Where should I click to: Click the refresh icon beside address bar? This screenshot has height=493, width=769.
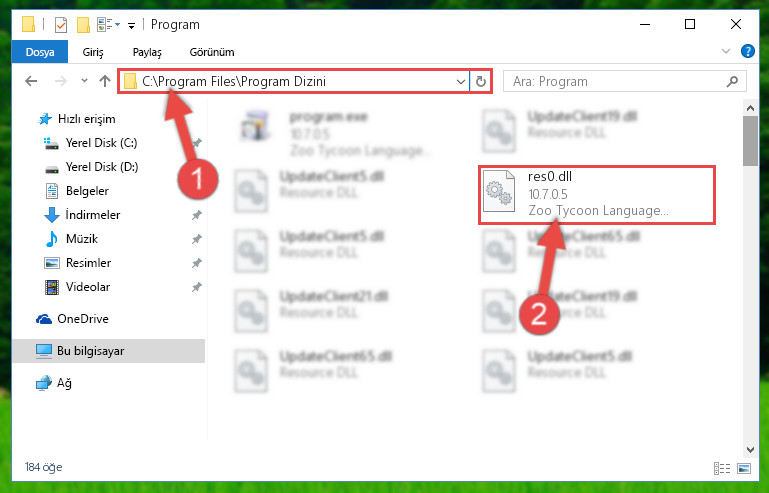pyautogui.click(x=481, y=81)
